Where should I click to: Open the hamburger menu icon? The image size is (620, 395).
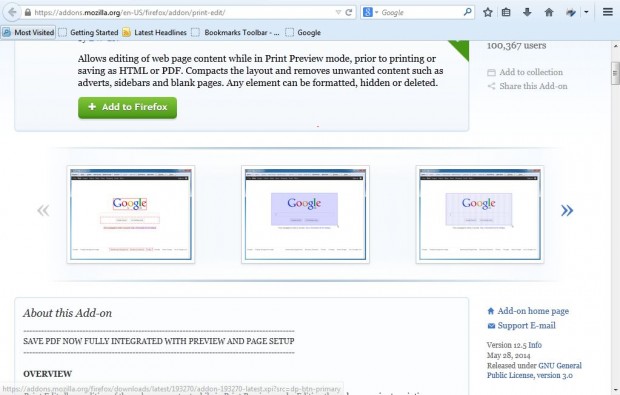point(608,12)
